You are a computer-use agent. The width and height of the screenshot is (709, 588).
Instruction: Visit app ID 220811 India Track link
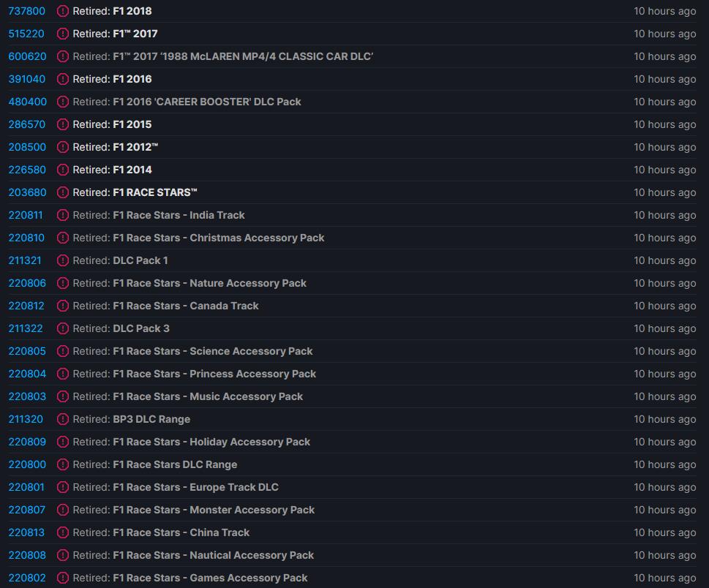26,215
